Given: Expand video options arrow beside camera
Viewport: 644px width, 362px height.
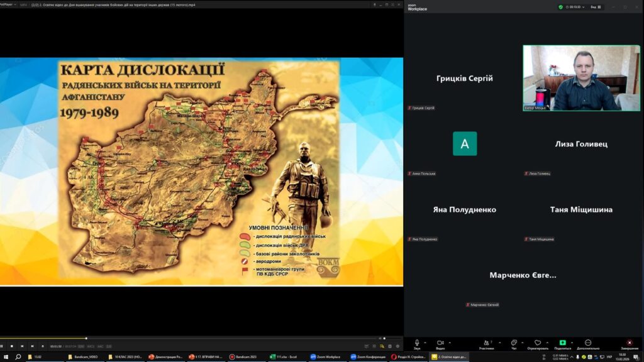Looking at the screenshot, I should point(450,343).
